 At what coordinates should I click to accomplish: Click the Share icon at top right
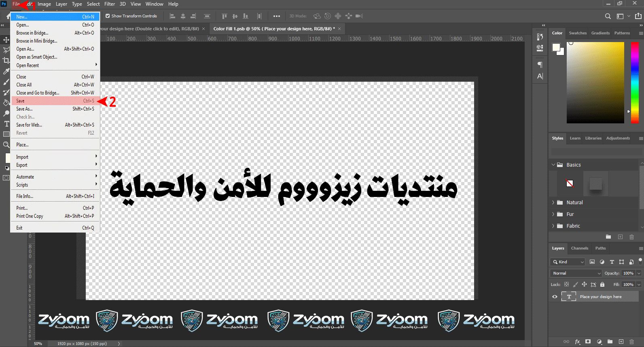[638, 16]
